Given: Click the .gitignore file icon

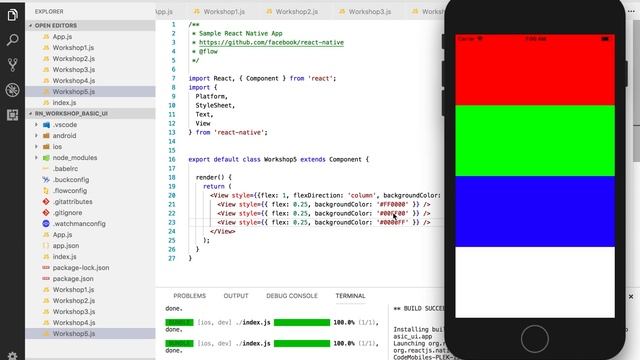Looking at the screenshot, I should coord(46,213).
